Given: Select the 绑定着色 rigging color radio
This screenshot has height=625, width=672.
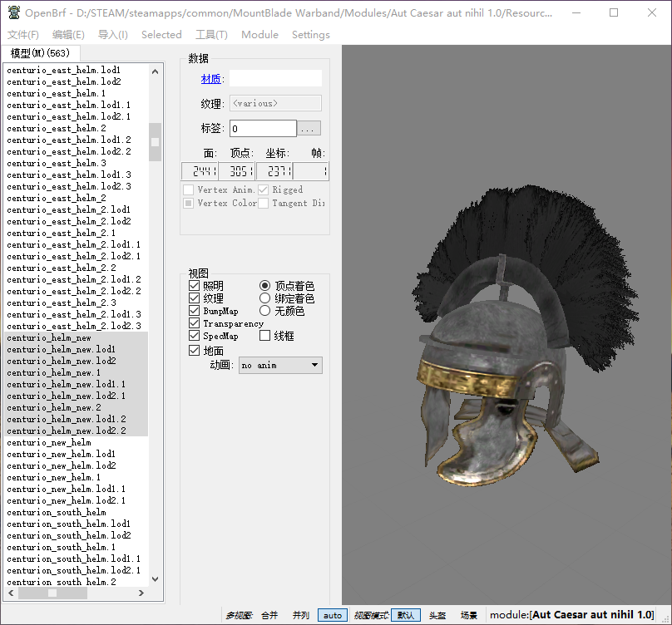Looking at the screenshot, I should (x=264, y=298).
